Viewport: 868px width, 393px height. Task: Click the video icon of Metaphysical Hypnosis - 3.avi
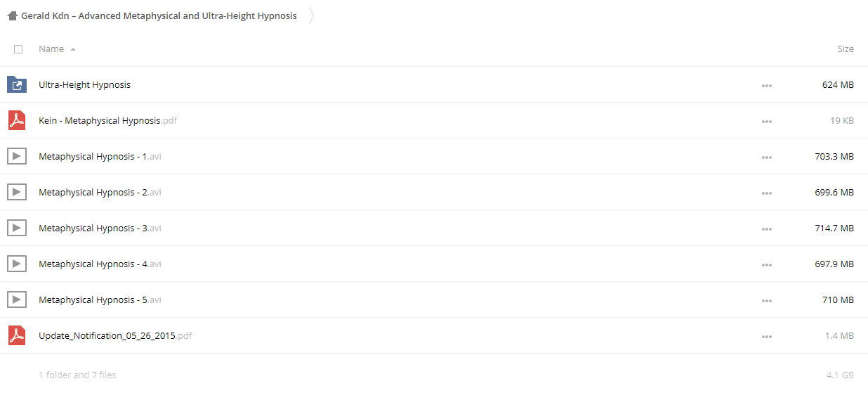[17, 228]
